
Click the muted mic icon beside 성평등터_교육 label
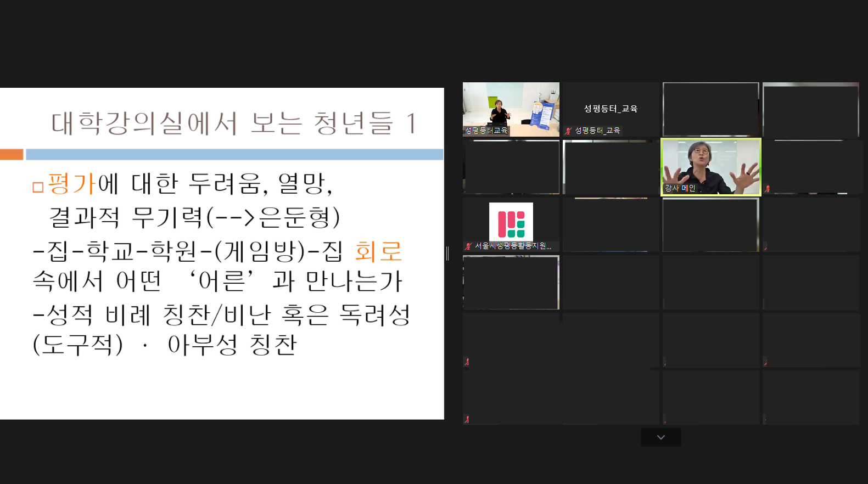(568, 131)
